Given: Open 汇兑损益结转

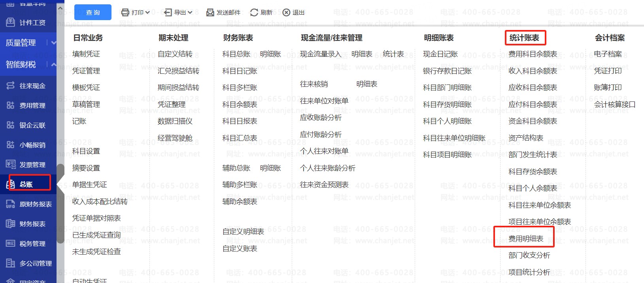Looking at the screenshot, I should [179, 71].
